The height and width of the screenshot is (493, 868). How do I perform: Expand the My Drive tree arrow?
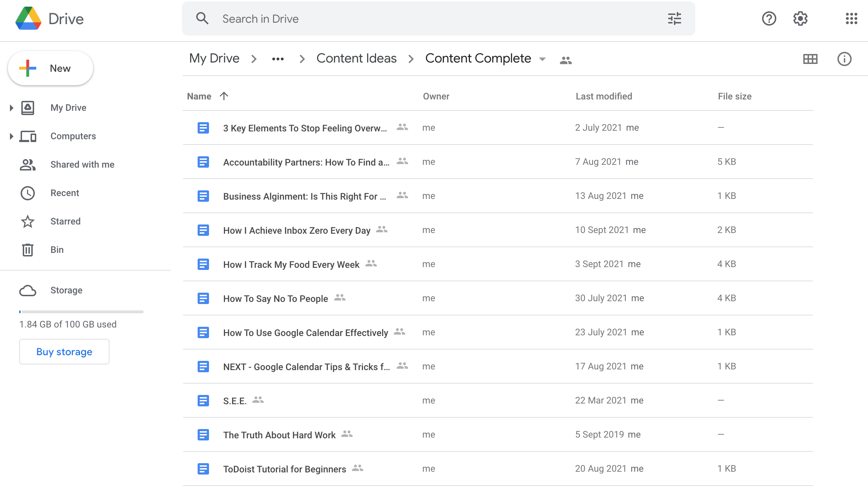tap(11, 108)
